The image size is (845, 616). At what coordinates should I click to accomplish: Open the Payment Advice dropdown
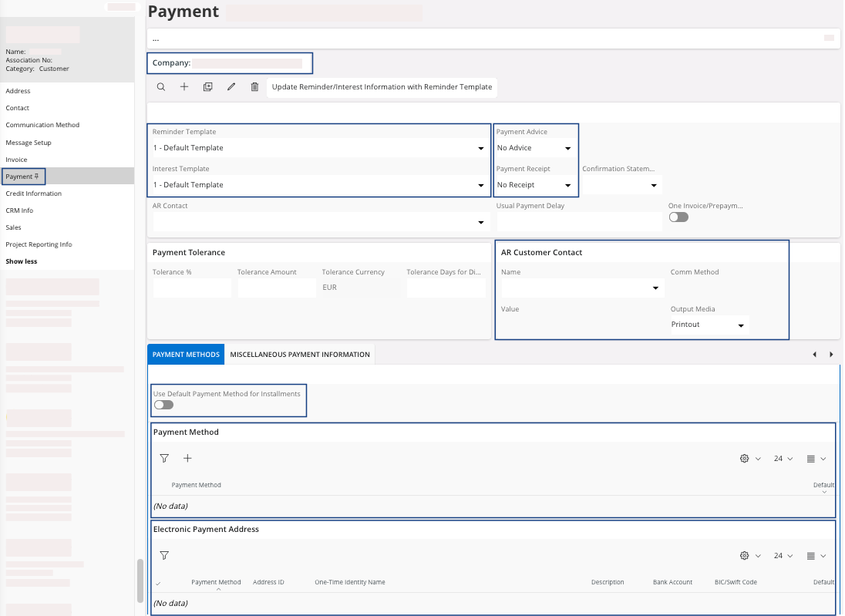pyautogui.click(x=567, y=148)
